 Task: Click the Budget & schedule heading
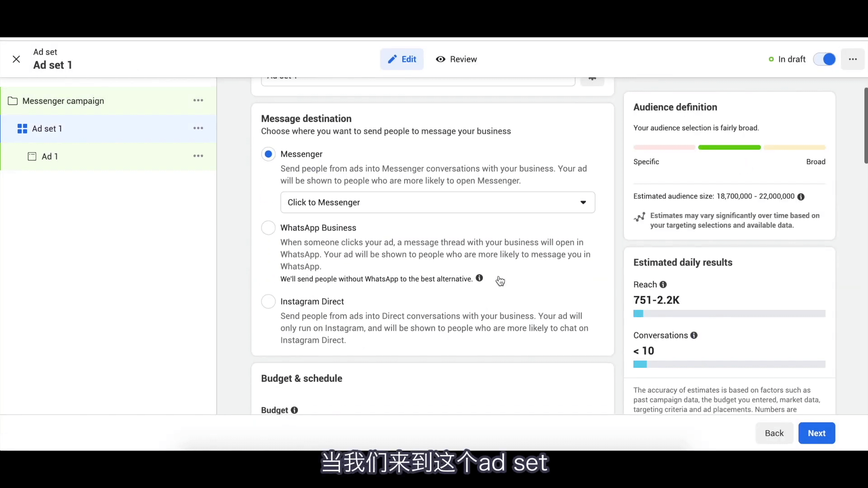(302, 379)
